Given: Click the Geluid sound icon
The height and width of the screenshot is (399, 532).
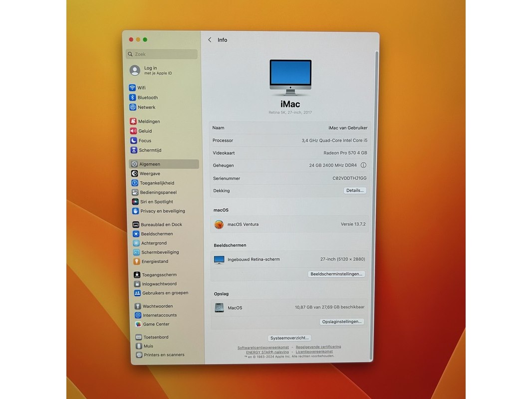Looking at the screenshot, I should pos(133,131).
